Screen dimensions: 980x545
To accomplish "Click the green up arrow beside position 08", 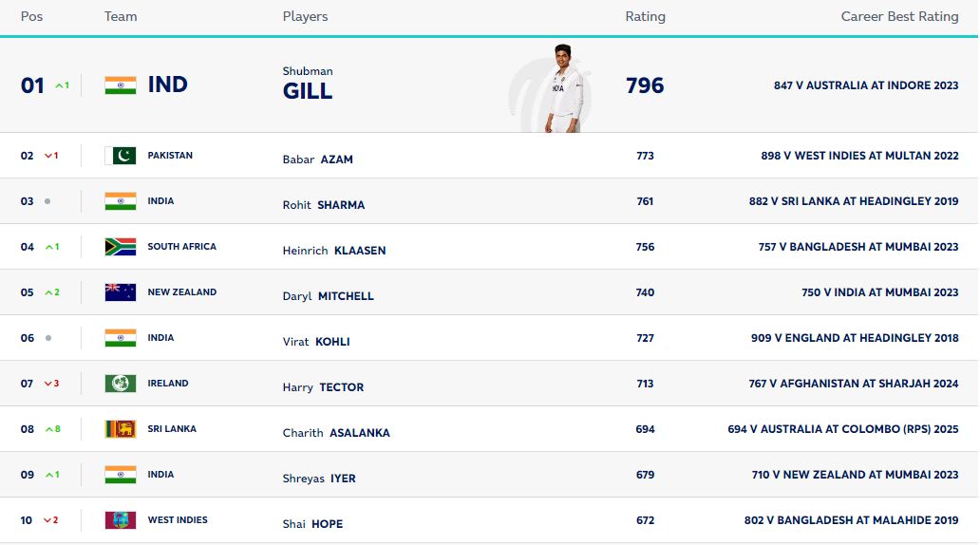I will click(x=49, y=429).
